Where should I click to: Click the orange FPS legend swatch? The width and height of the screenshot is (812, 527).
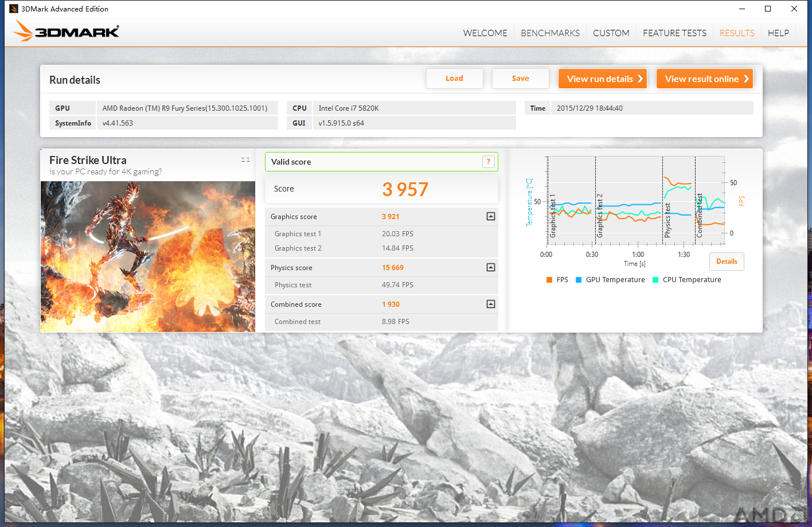(x=549, y=280)
